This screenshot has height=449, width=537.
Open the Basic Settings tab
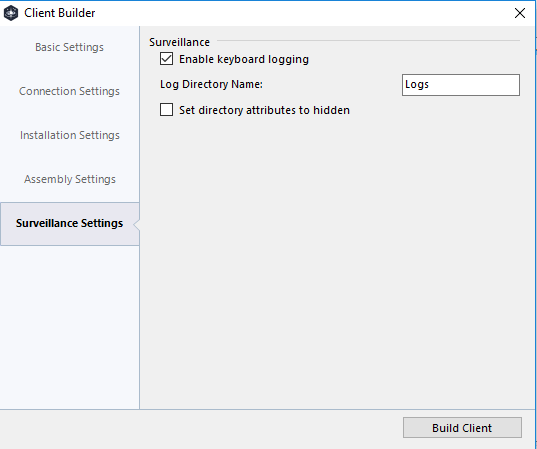pos(69,47)
